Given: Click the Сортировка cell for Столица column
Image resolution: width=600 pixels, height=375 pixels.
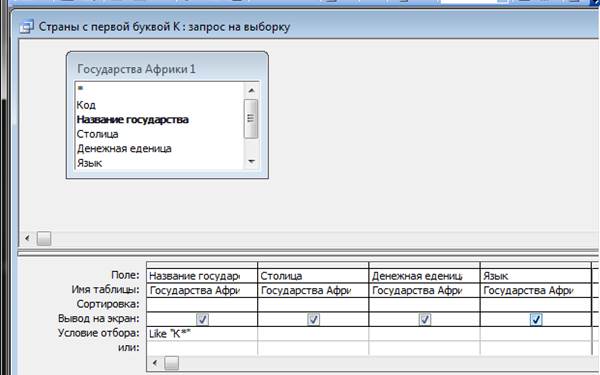Looking at the screenshot, I should point(313,305).
